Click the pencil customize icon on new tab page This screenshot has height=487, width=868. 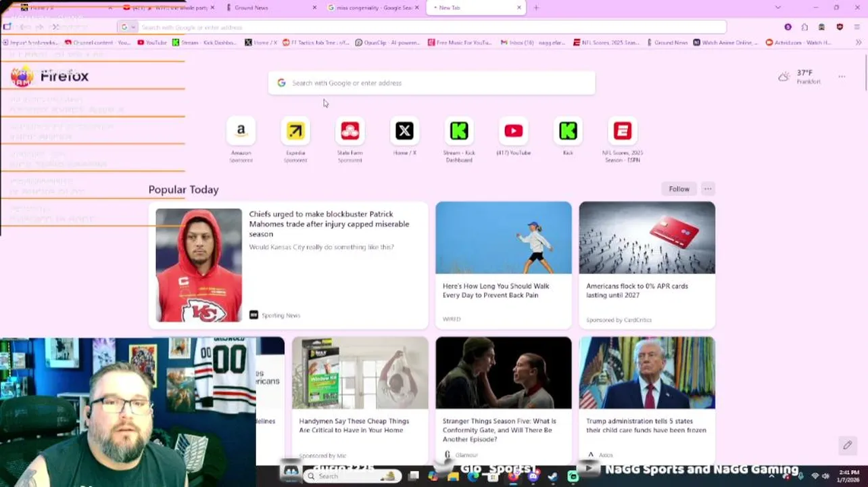(847, 445)
